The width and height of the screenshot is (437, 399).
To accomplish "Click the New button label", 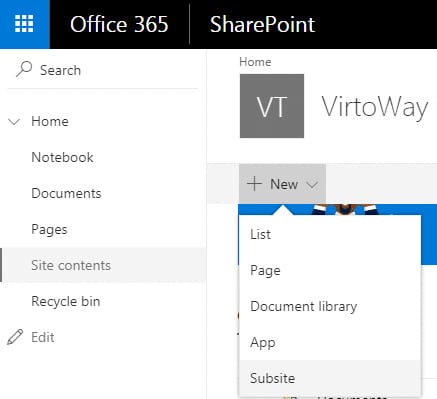I will 284,184.
